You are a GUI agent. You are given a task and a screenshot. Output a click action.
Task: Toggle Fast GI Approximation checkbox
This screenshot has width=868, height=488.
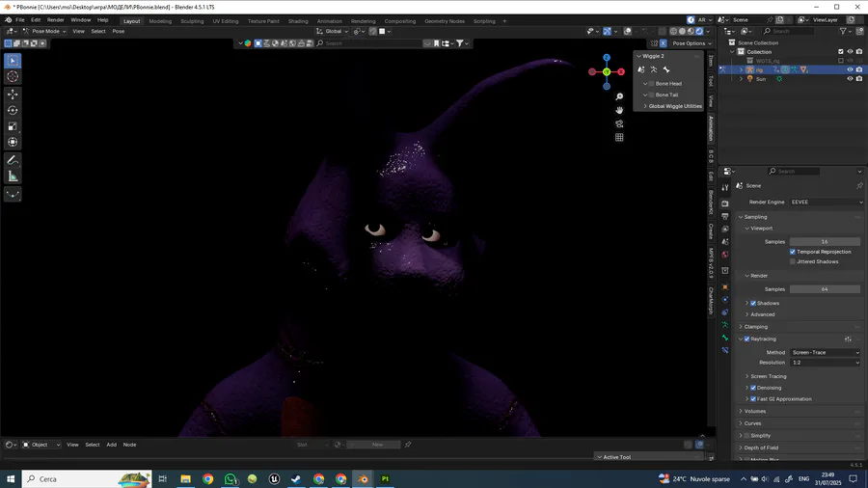pos(753,399)
